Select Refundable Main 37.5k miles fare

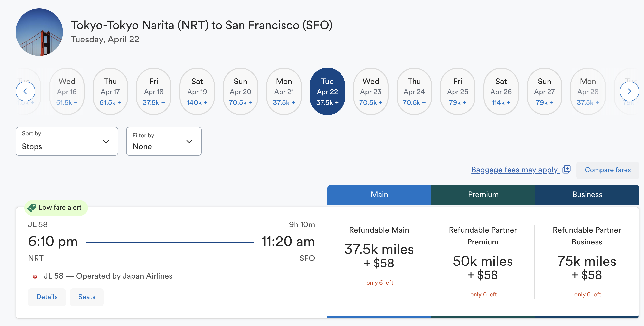tap(379, 256)
